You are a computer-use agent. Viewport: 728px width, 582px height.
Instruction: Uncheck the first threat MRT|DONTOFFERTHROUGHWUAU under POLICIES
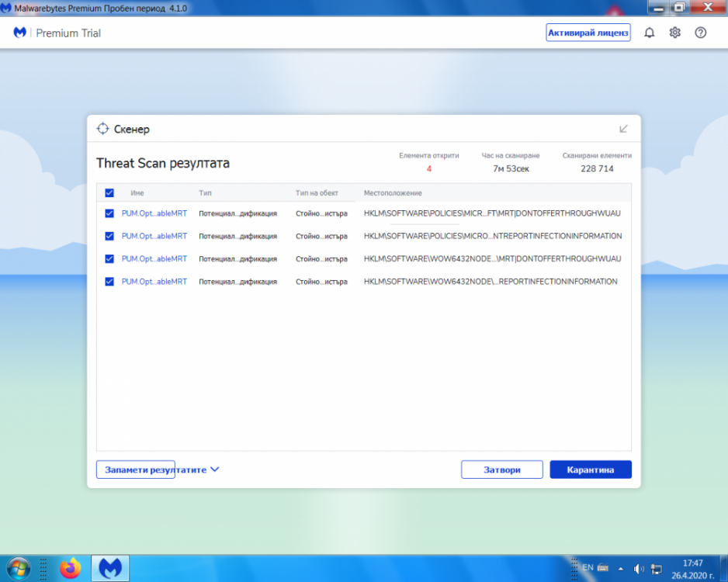click(x=109, y=213)
